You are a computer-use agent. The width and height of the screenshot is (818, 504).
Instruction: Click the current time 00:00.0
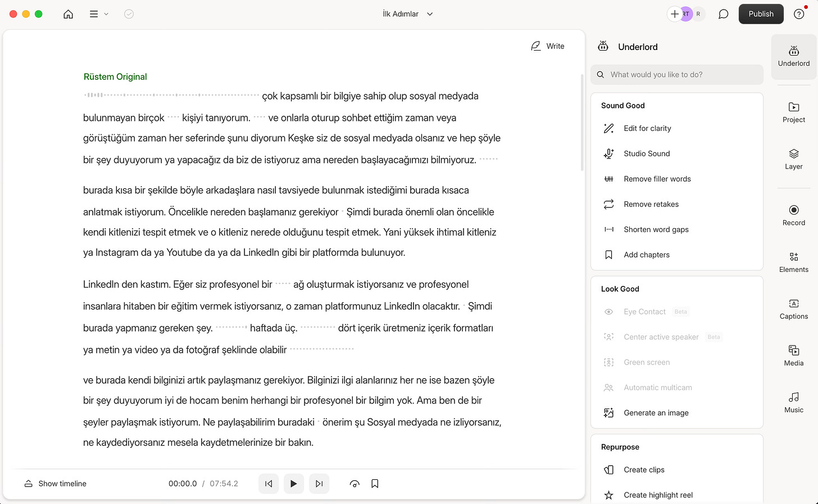(183, 484)
